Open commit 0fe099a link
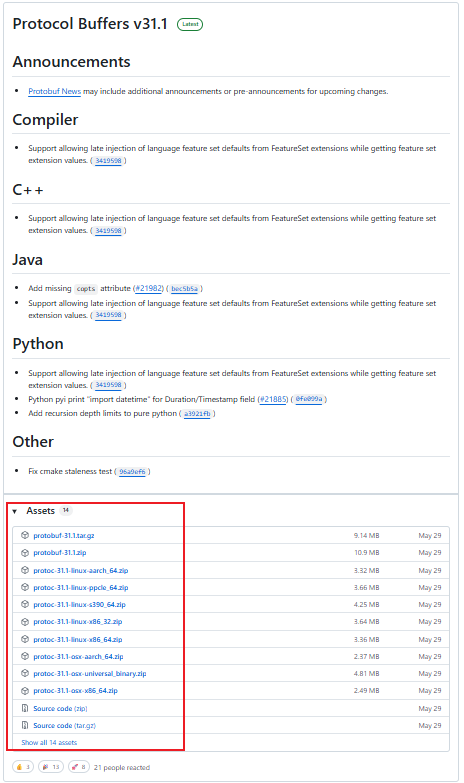This screenshot has width=464, height=783. (x=309, y=399)
